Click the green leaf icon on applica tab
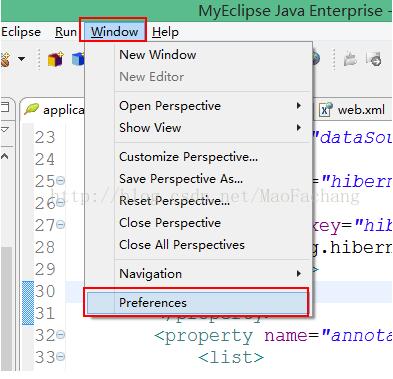 [x=31, y=109]
